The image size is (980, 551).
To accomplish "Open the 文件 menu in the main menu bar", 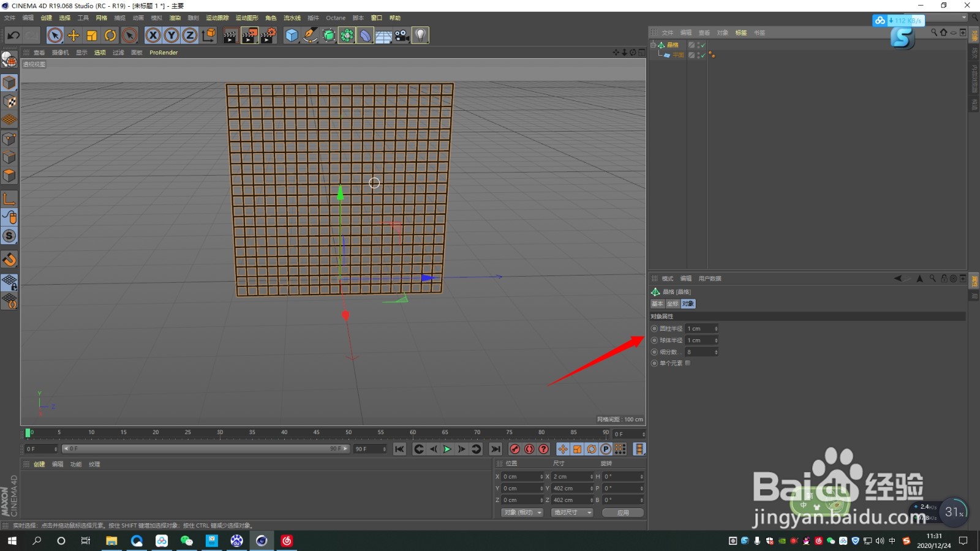I will pos(10,18).
